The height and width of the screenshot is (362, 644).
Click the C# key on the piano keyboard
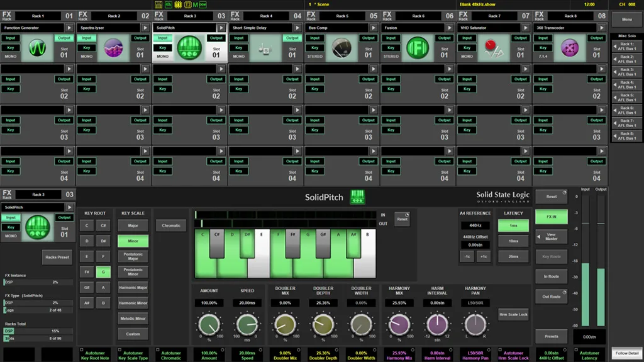point(217,244)
